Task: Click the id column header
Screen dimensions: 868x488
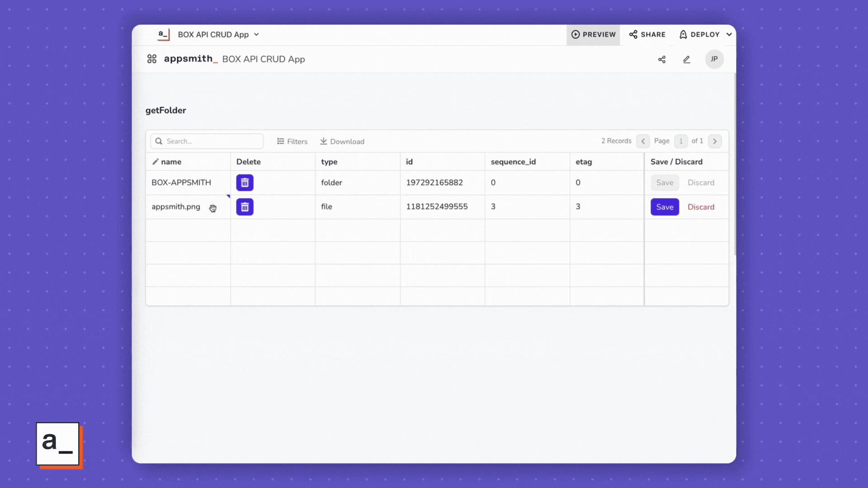Action: click(x=442, y=162)
